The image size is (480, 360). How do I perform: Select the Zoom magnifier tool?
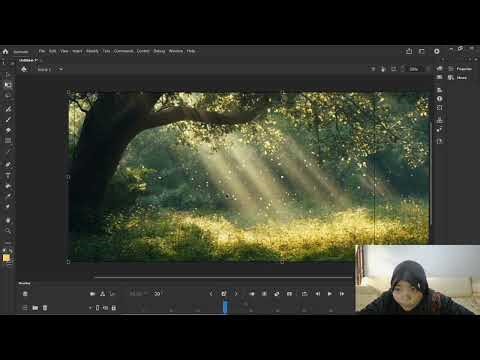8,231
